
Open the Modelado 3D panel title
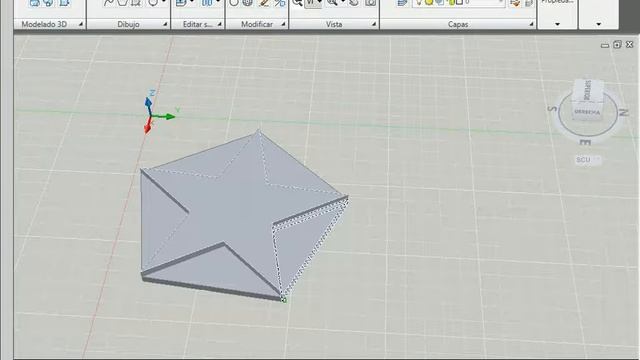pyautogui.click(x=44, y=24)
